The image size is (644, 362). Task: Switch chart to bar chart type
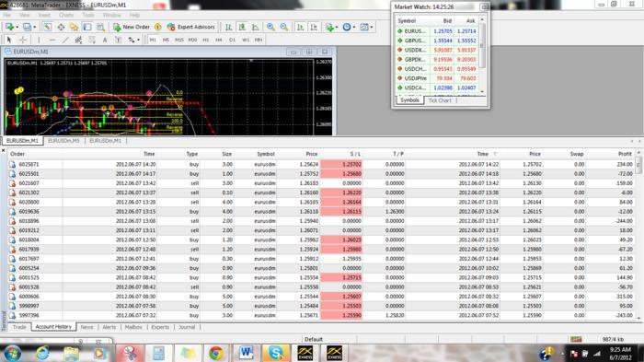[229, 27]
